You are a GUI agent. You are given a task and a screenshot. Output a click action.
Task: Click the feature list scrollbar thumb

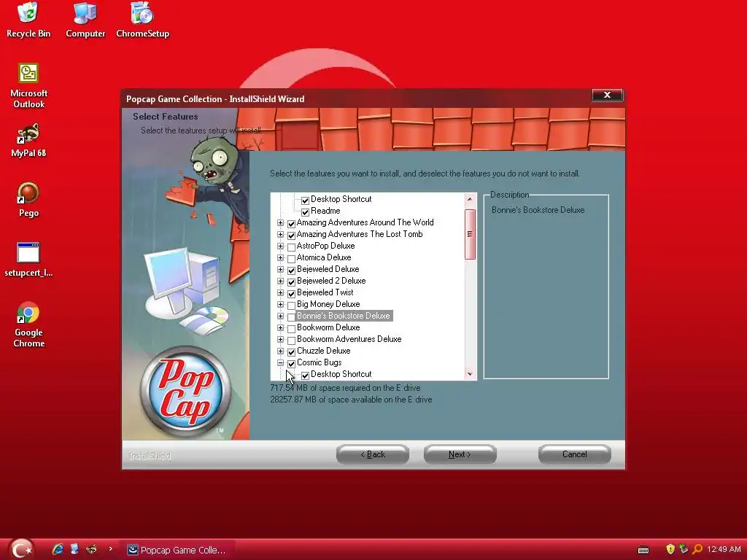pyautogui.click(x=470, y=234)
